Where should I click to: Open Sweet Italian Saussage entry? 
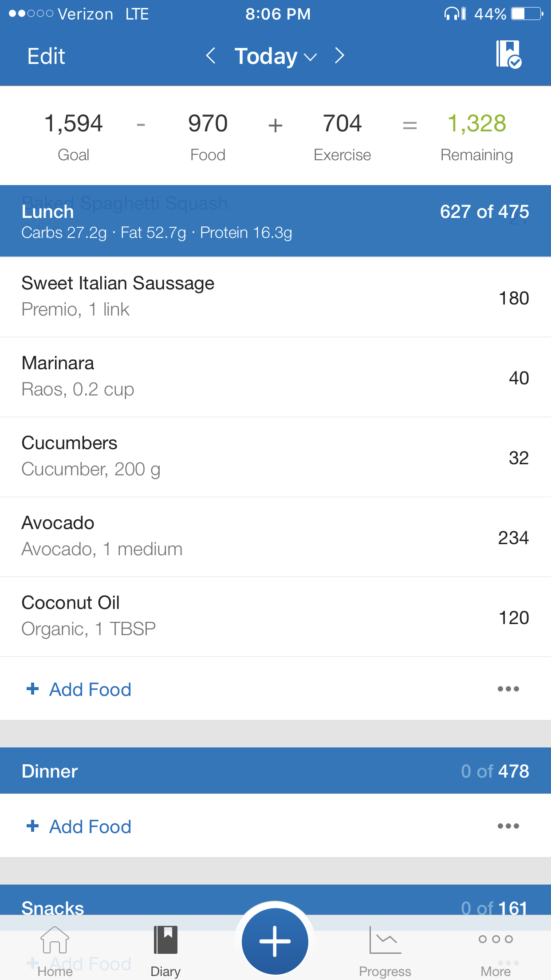click(275, 296)
